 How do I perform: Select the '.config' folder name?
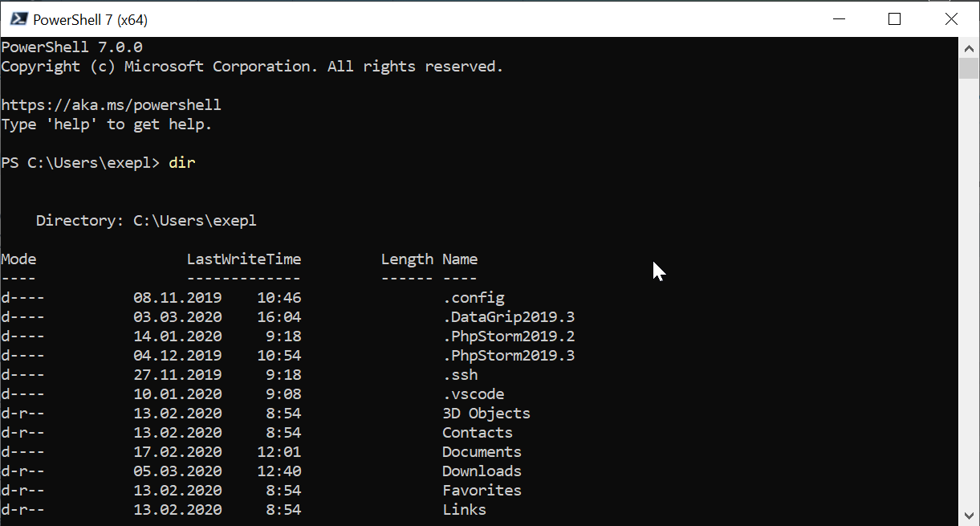474,298
